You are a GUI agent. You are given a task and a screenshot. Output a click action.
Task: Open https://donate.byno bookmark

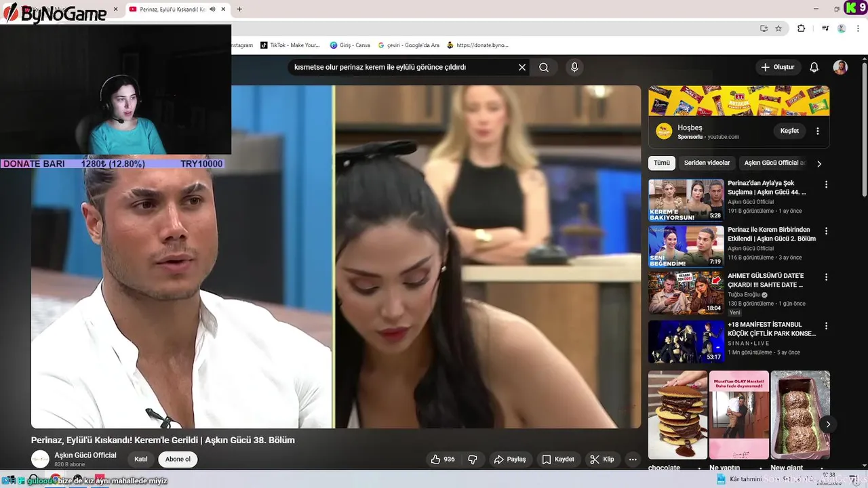coord(477,45)
